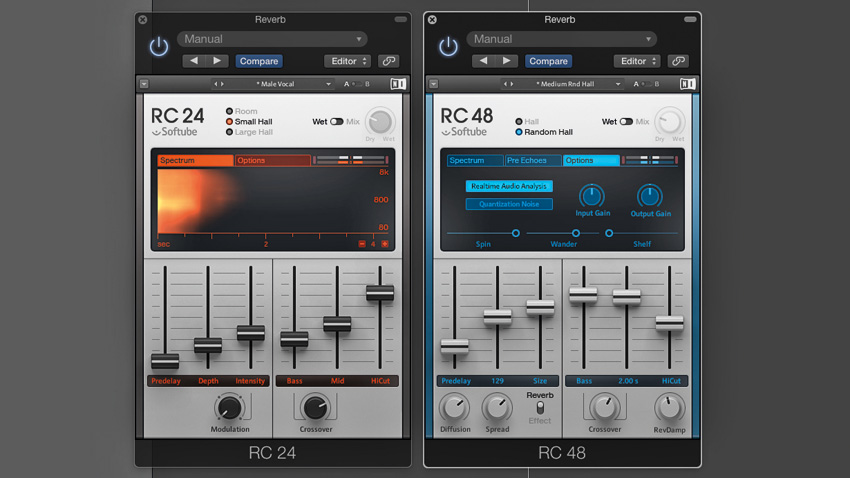Switch to Spectrum tab in RC 24
Image resolution: width=850 pixels, height=478 pixels.
[195, 160]
